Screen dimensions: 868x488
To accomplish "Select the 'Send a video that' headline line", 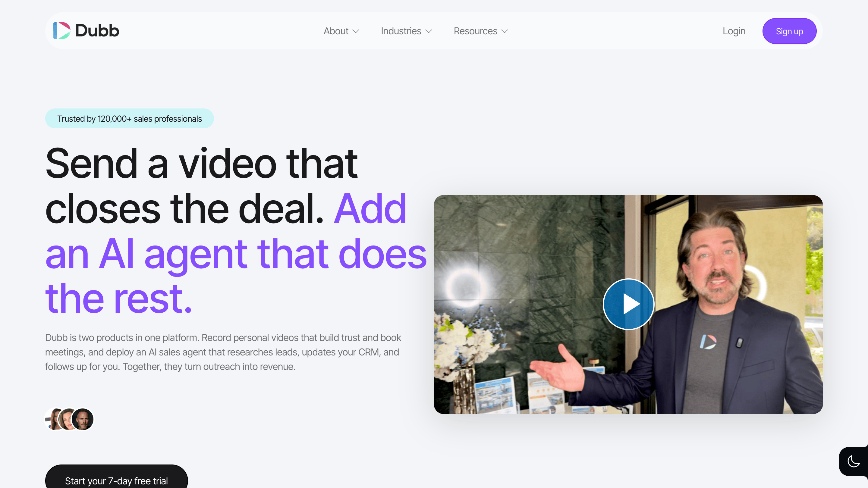I will (202, 163).
